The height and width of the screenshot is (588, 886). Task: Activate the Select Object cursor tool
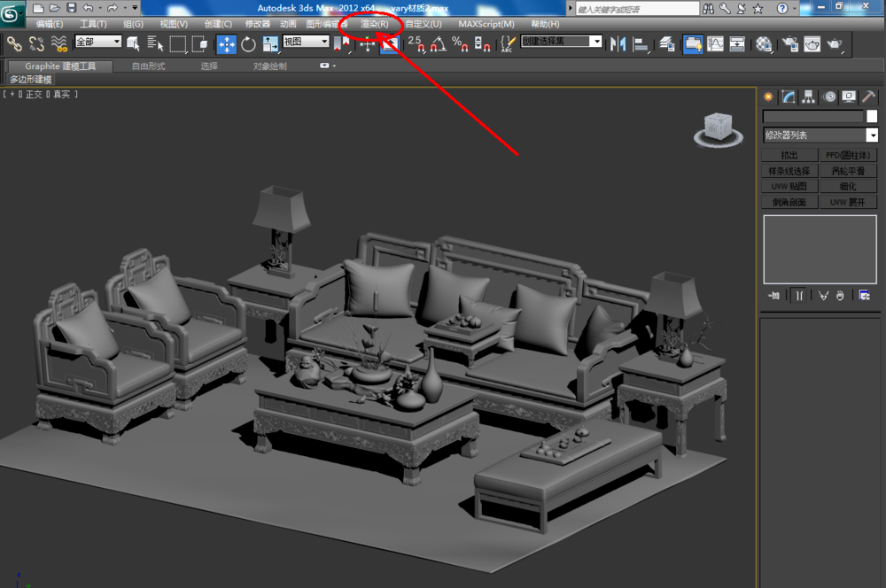(134, 43)
